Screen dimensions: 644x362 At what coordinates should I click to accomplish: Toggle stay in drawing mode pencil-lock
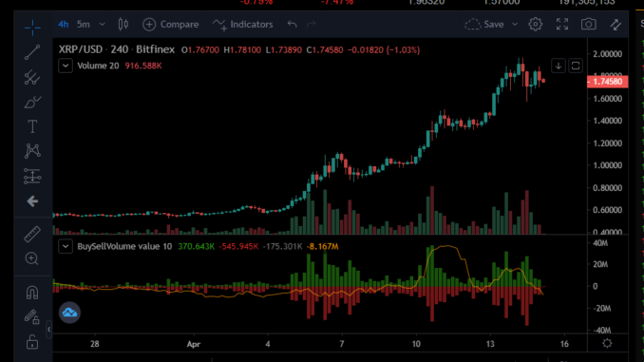coord(32,316)
